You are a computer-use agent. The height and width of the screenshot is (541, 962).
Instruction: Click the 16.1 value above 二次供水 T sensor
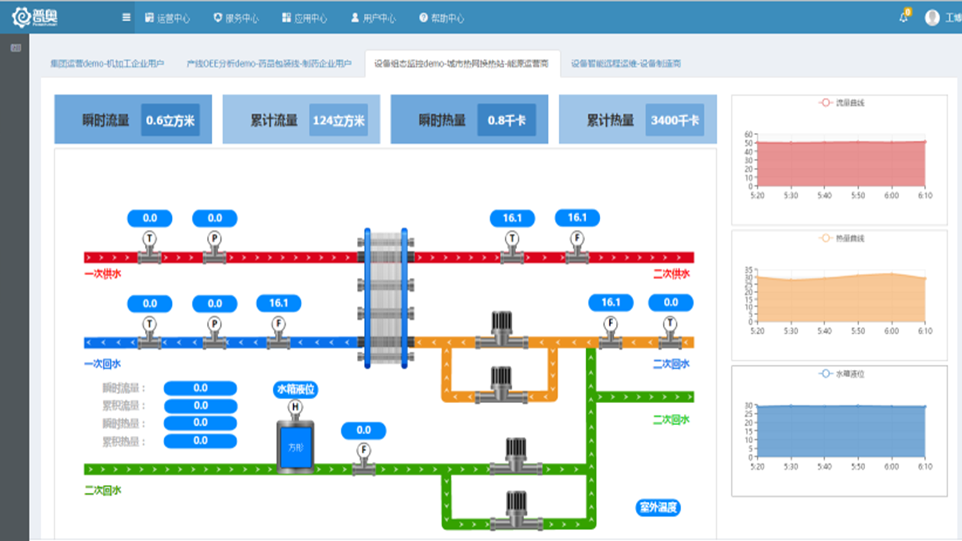[512, 218]
